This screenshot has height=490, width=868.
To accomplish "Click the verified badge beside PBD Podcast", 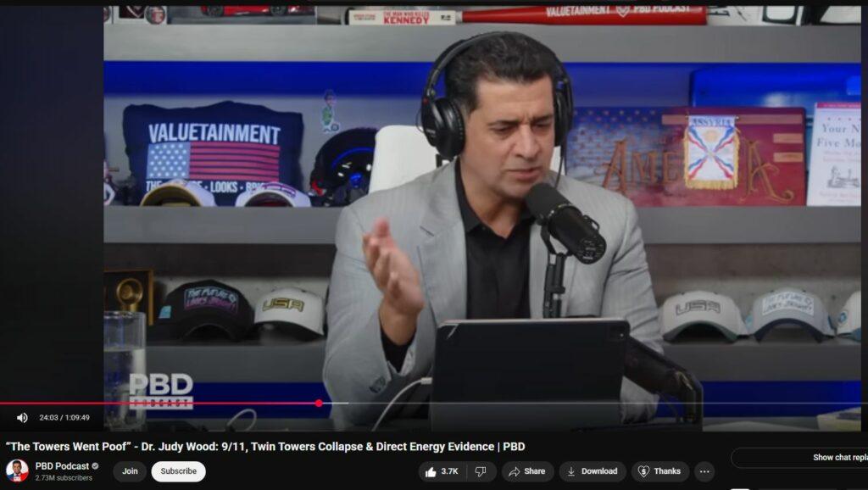I will (96, 466).
